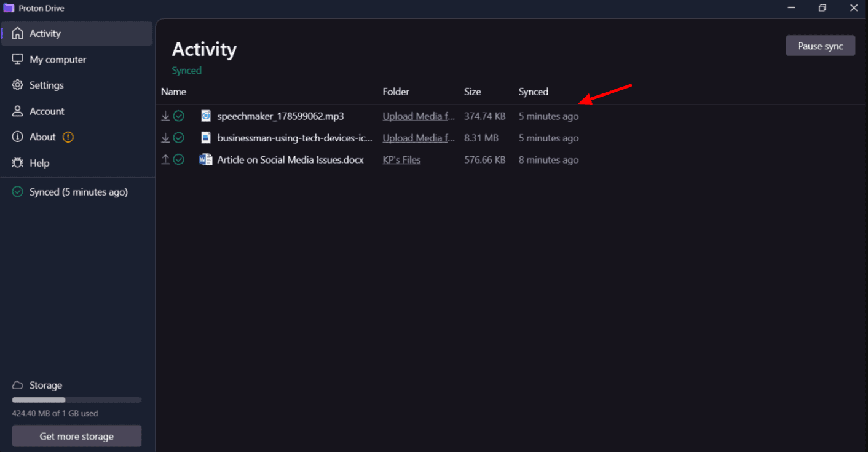Click Get more storage button
Screen dimensions: 868x452
click(77, 437)
